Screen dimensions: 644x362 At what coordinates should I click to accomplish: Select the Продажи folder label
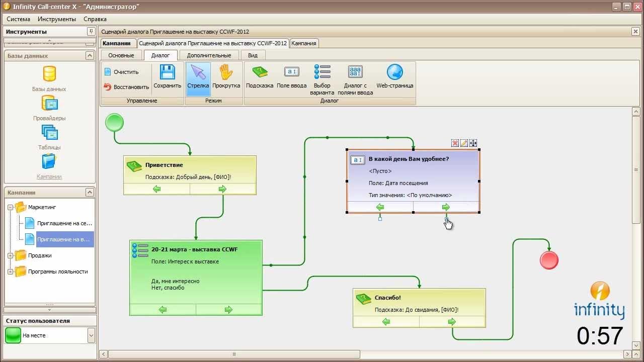tap(40, 255)
